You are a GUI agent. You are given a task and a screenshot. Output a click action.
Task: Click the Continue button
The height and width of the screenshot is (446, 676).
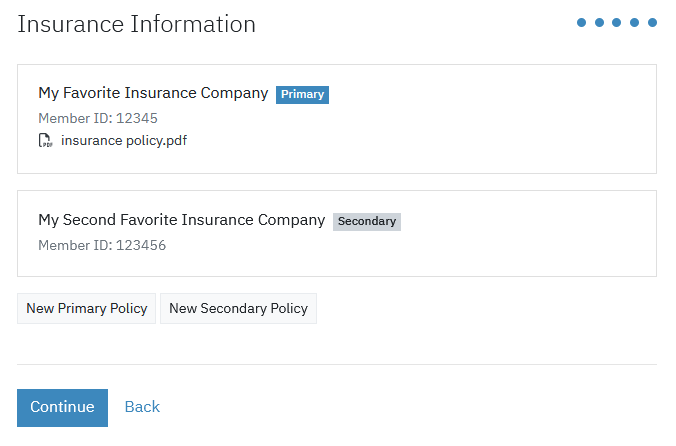click(x=63, y=408)
